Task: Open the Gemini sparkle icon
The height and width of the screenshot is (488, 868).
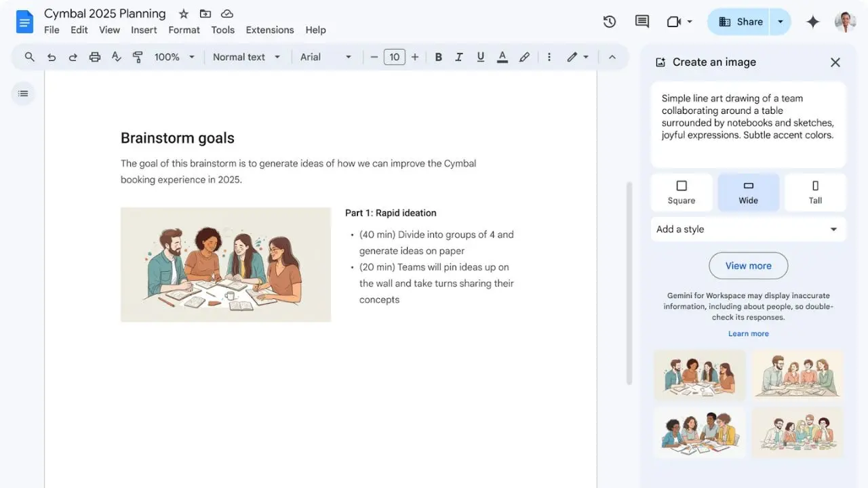Action: [812, 21]
